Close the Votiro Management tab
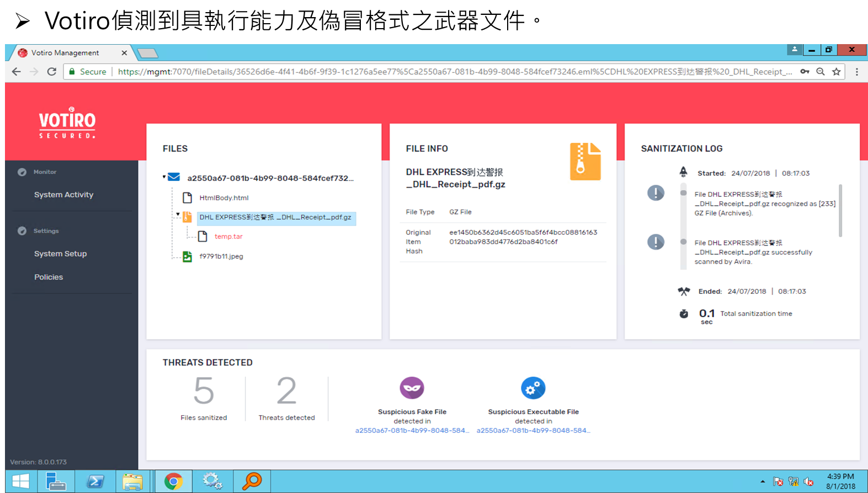868x493 pixels. point(124,53)
